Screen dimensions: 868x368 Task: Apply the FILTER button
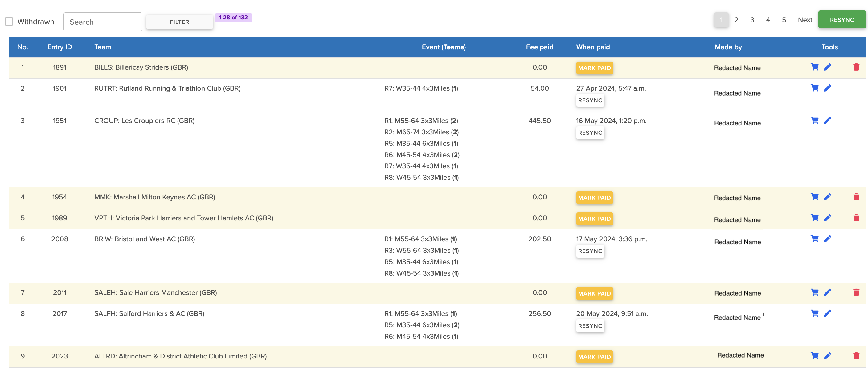click(x=180, y=22)
